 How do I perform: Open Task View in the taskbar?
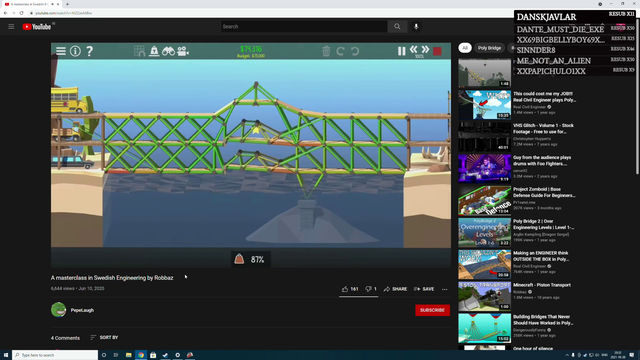pyautogui.click(x=116, y=355)
